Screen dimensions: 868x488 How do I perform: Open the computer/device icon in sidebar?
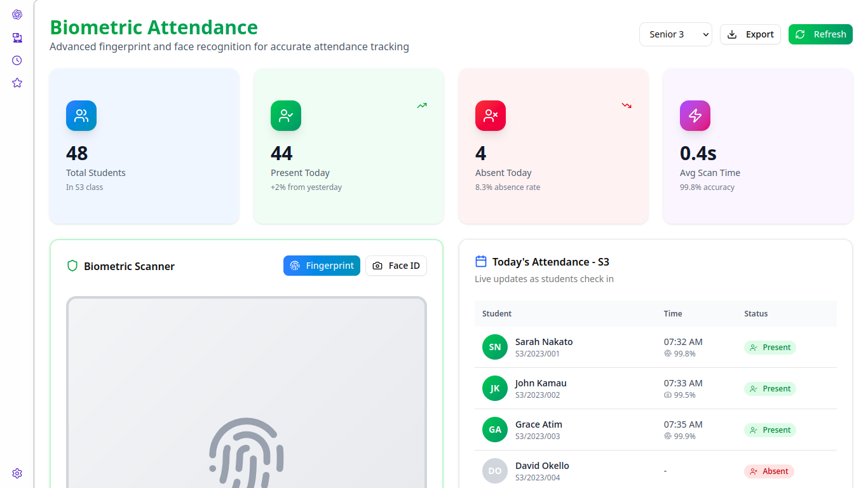point(17,37)
